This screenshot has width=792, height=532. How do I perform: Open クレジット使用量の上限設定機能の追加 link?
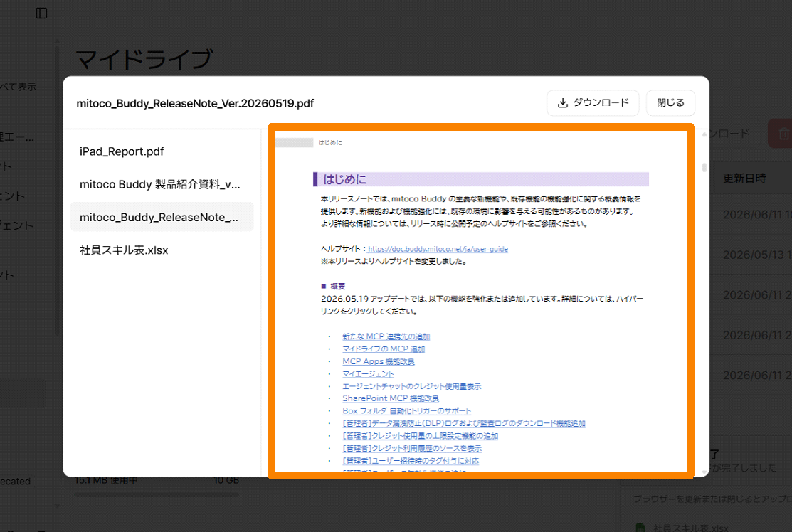coord(421,435)
